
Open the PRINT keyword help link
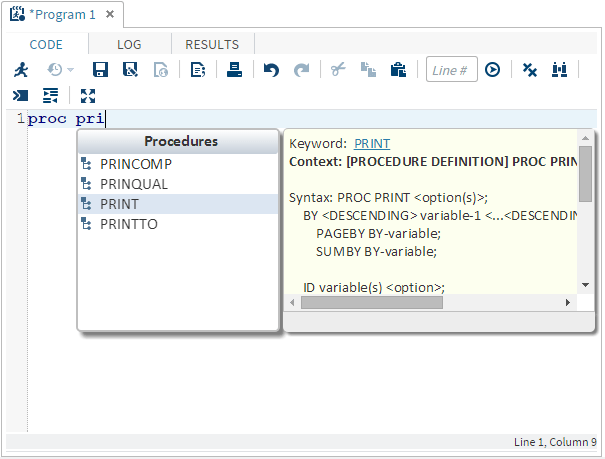[x=372, y=144]
